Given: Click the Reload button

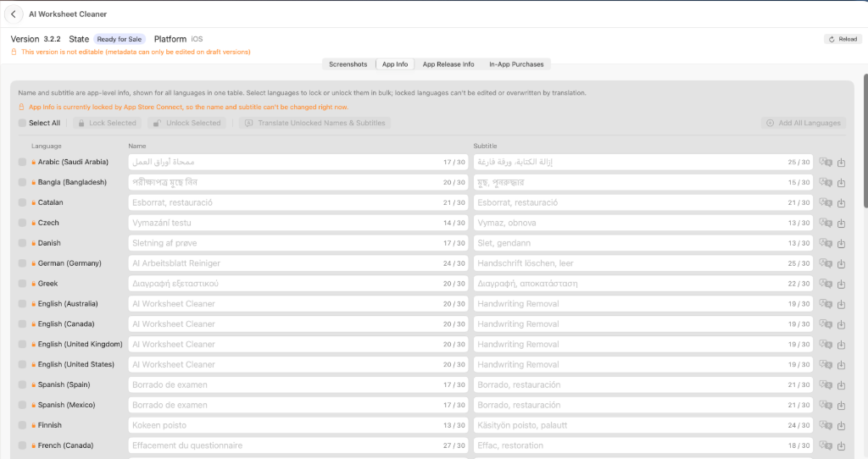Looking at the screenshot, I should tap(843, 39).
